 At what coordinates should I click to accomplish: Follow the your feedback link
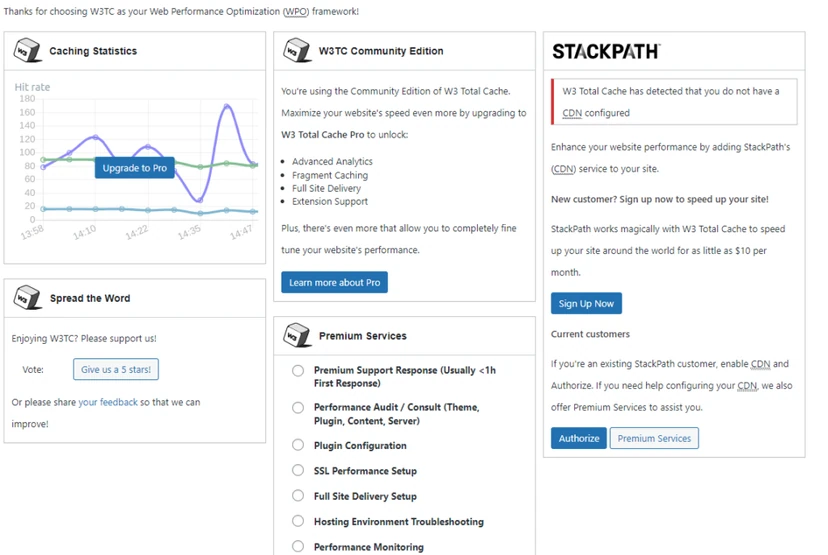pos(108,402)
